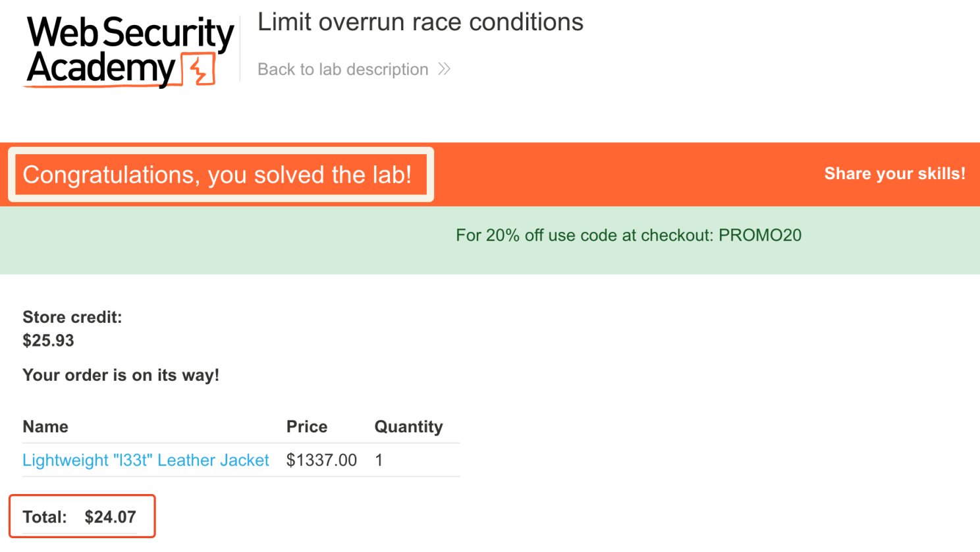Image resolution: width=980 pixels, height=552 pixels.
Task: Click the PROMO20 promo code text
Action: click(x=760, y=235)
